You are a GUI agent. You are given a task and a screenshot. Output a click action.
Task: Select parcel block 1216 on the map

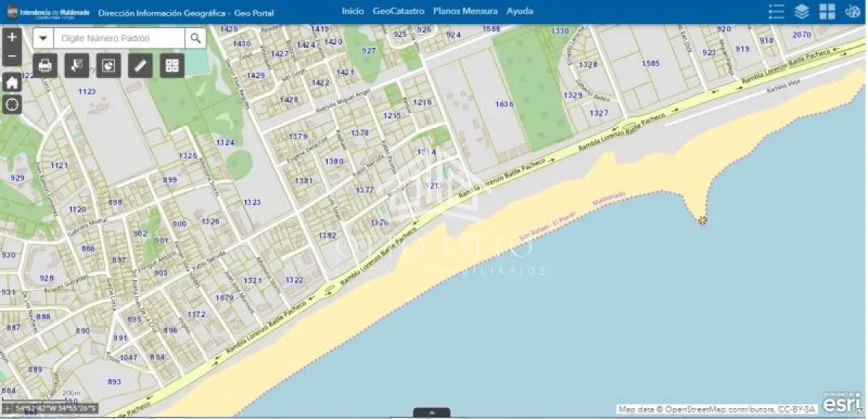click(x=422, y=103)
